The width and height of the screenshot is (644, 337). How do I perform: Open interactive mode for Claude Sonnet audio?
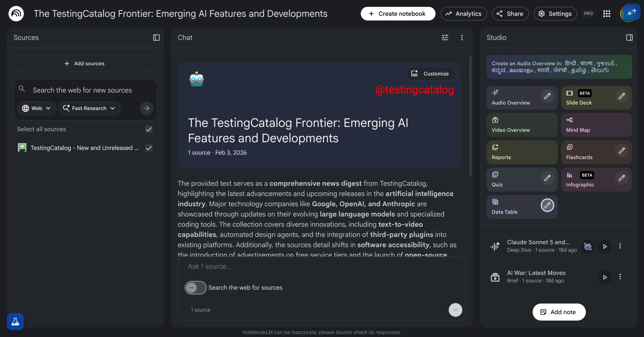click(588, 246)
